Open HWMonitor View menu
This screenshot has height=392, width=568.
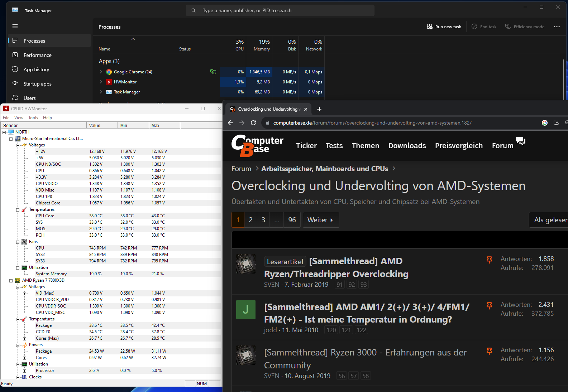[x=19, y=118]
